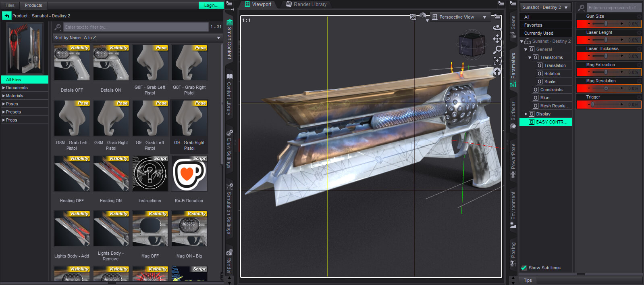Adjust the Gun Size slider

(x=605, y=24)
